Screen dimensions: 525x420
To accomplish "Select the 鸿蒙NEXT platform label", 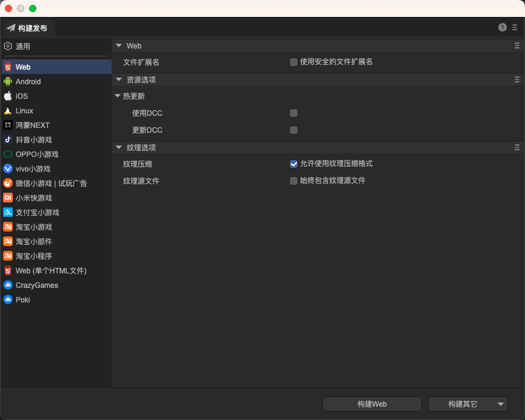I will 33,125.
